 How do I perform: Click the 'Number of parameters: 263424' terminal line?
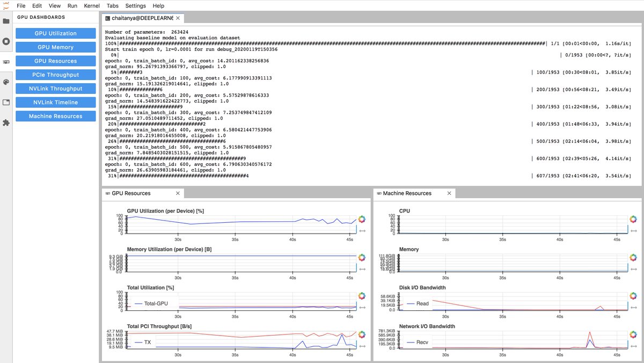coord(147,32)
